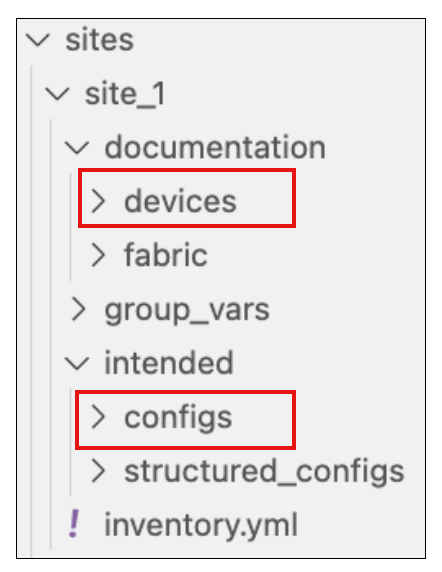The image size is (442, 572).
Task: Select the configs folder label
Action: tap(178, 418)
